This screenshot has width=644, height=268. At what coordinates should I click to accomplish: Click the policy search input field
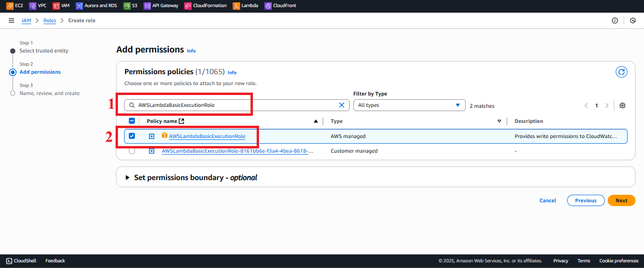pyautogui.click(x=236, y=105)
